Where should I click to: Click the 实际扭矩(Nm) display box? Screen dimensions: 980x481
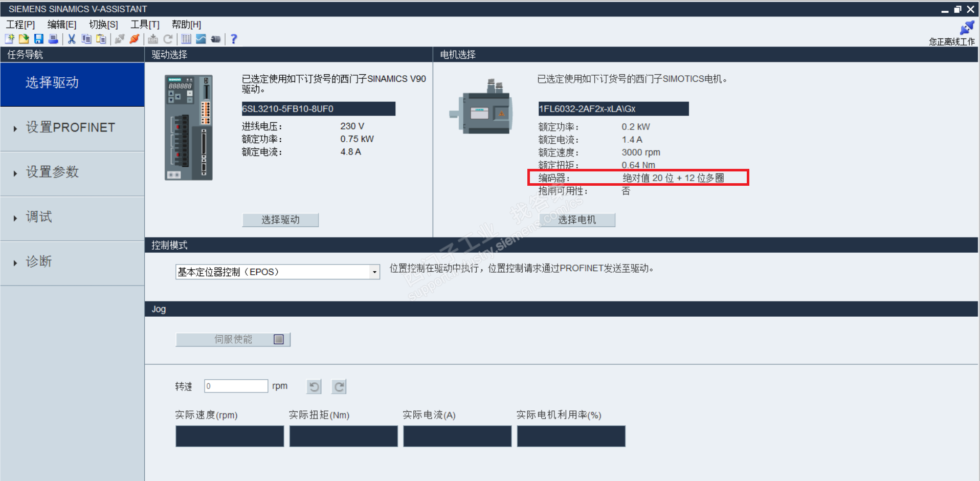(x=344, y=436)
